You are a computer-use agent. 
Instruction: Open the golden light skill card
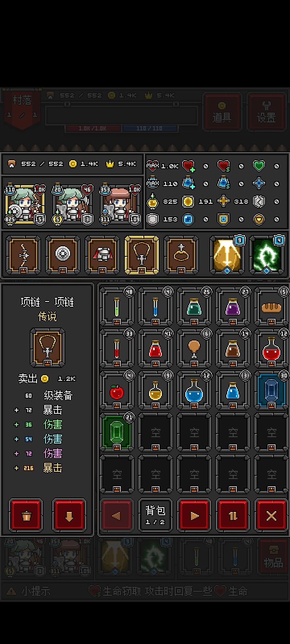pos(227,255)
